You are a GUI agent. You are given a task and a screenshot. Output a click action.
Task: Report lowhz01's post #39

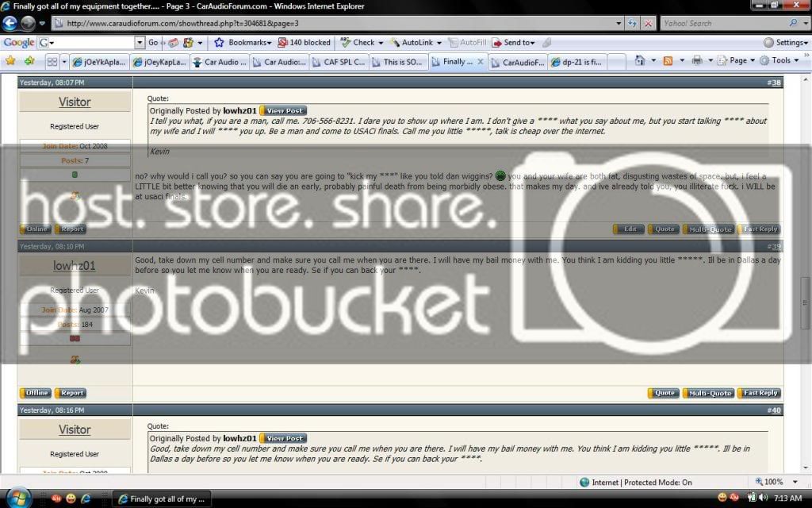(71, 393)
